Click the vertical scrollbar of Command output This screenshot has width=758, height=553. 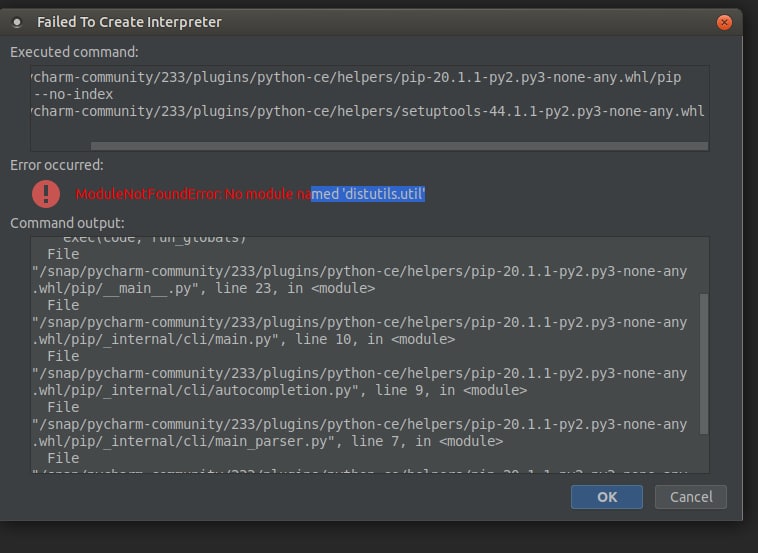pos(704,364)
